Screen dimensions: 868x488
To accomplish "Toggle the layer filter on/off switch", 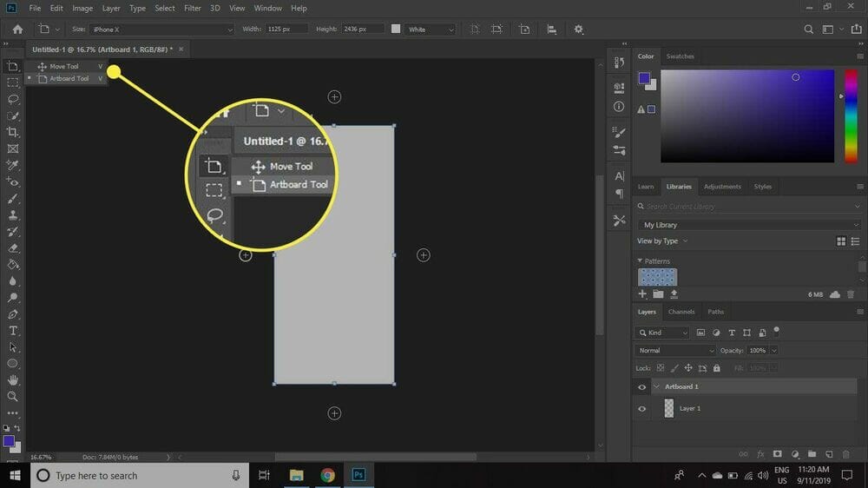I will pos(776,330).
